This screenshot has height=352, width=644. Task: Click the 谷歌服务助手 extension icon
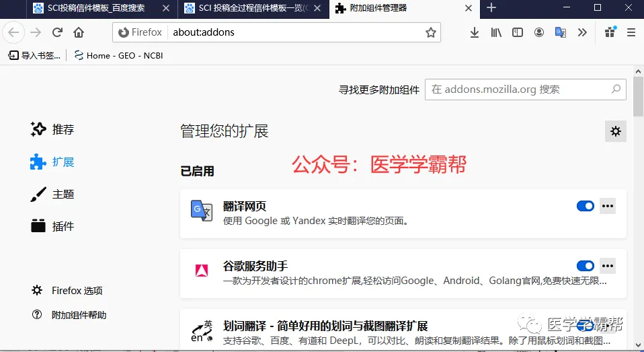pyautogui.click(x=201, y=270)
